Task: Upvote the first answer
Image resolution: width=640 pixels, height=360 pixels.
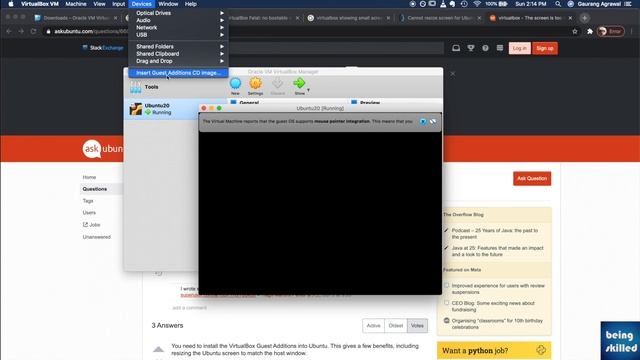Action: pyautogui.click(x=158, y=349)
